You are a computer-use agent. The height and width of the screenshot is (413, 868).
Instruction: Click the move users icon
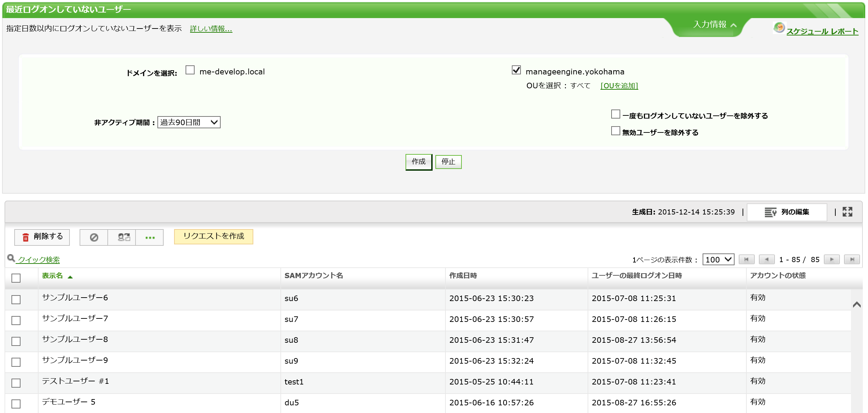[123, 237]
